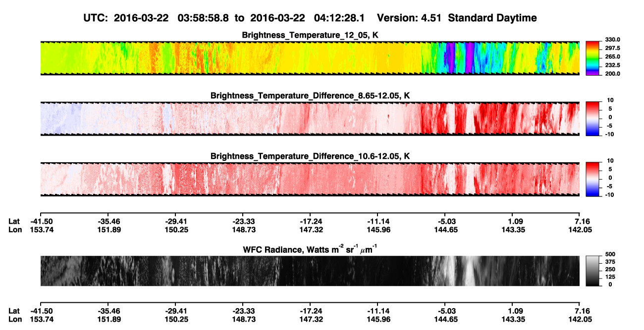Click longitude 142.05 on axis under 10.6-12.05 plot

pos(580,230)
